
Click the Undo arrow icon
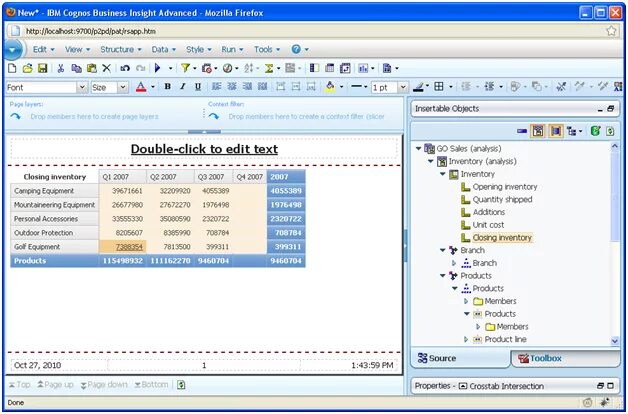point(125,68)
